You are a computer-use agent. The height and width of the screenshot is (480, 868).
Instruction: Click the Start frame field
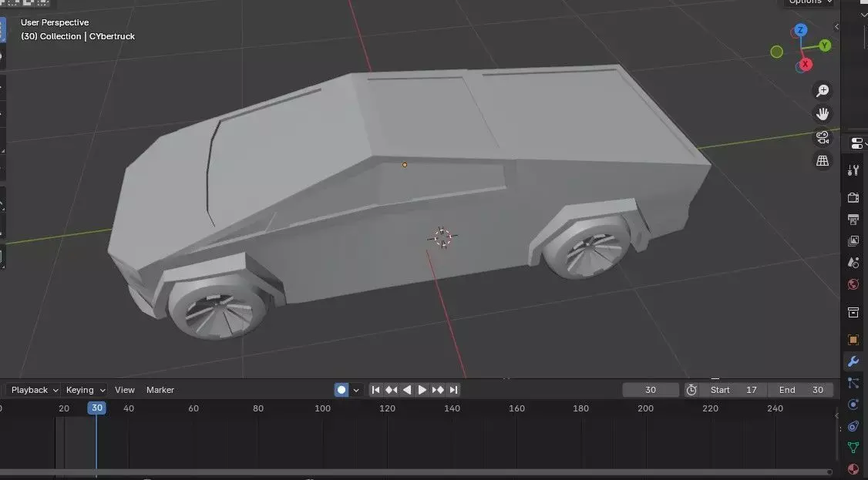pyautogui.click(x=733, y=390)
